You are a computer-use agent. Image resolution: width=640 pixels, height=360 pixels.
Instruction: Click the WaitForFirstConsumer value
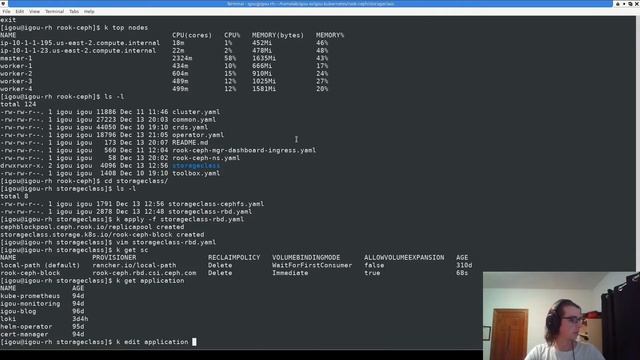pyautogui.click(x=312, y=265)
